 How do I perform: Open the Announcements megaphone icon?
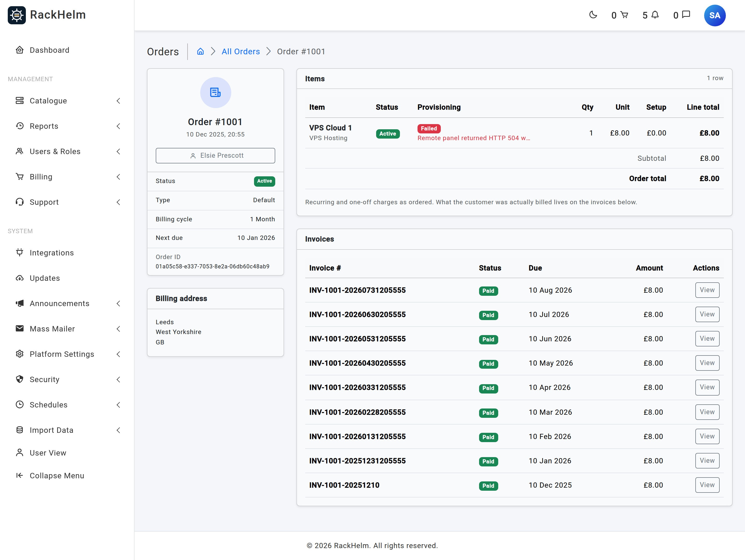tap(20, 303)
